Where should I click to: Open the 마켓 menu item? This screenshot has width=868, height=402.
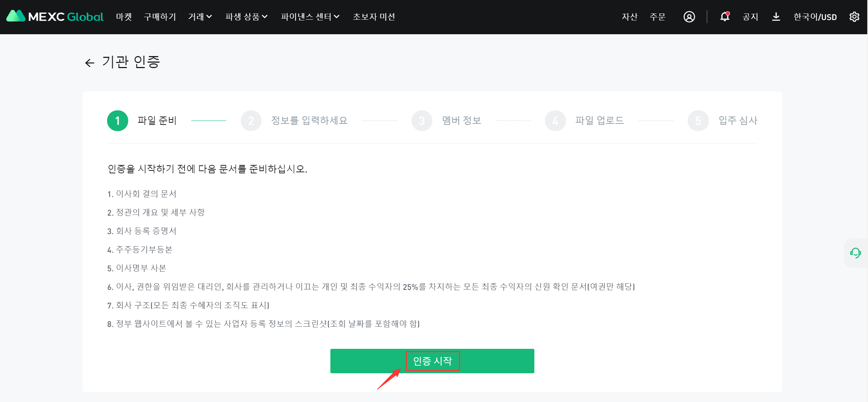click(x=124, y=17)
